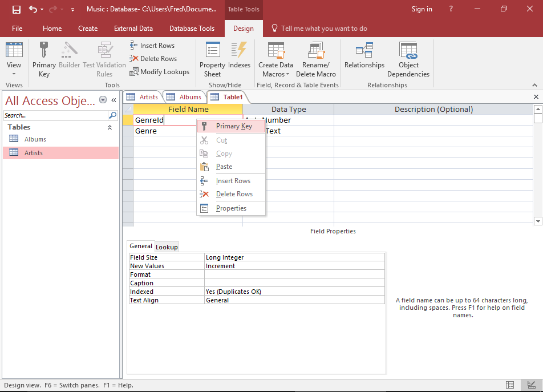Switch to the Table1 document tab

(227, 97)
